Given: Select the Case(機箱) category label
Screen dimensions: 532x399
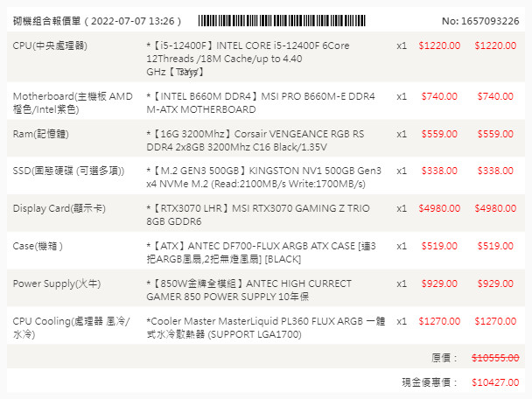Looking at the screenshot, I should 38,246.
